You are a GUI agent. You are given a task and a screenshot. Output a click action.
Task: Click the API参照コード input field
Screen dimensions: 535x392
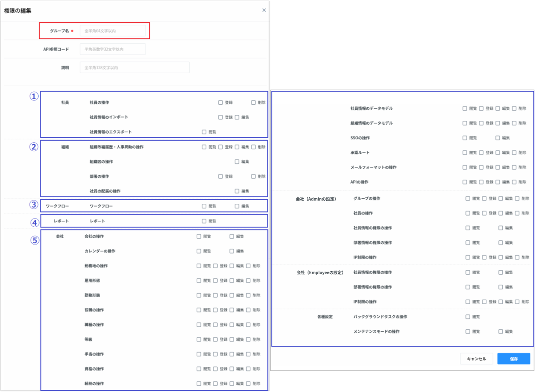pyautogui.click(x=112, y=49)
